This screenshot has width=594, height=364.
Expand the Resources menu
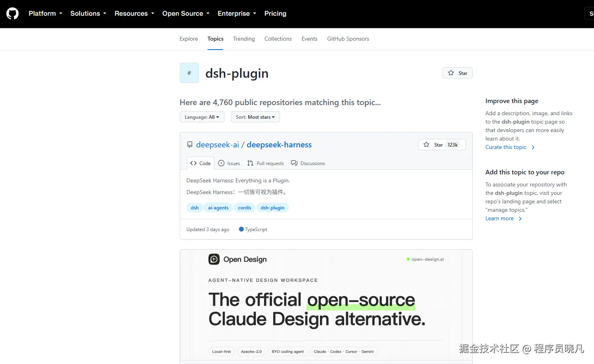tap(134, 14)
